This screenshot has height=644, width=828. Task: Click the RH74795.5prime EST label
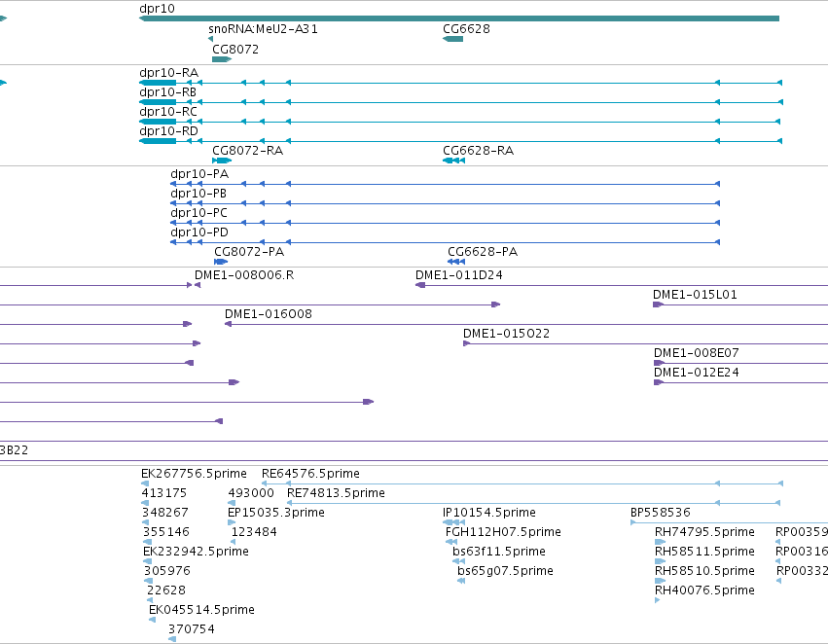704,532
